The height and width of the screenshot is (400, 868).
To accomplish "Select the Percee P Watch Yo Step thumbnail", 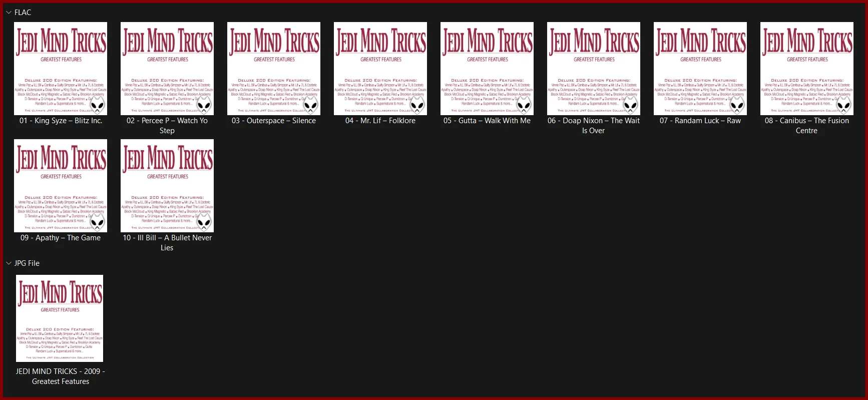I will click(167, 69).
